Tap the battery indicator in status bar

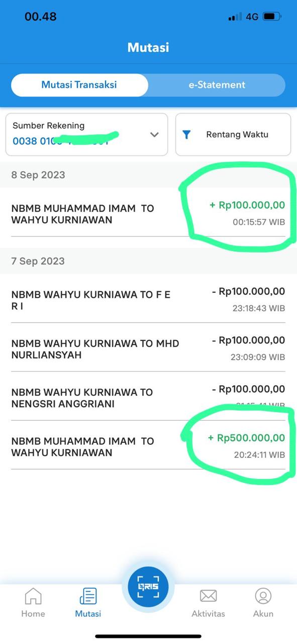click(272, 17)
